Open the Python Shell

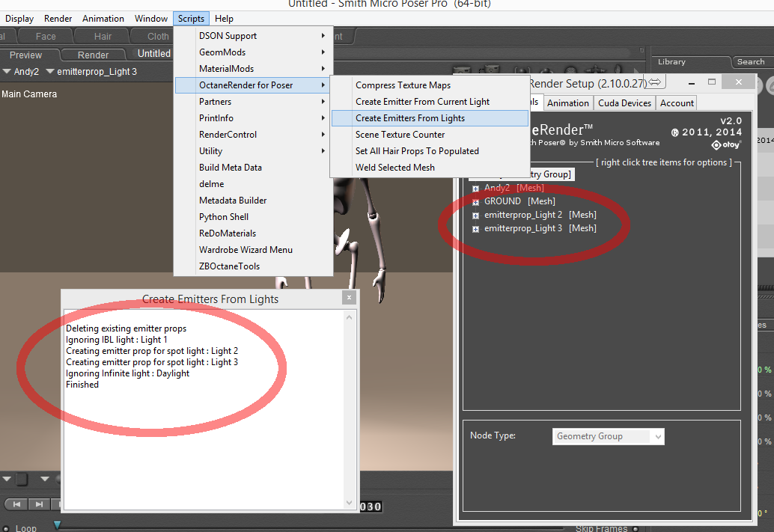click(254, 217)
